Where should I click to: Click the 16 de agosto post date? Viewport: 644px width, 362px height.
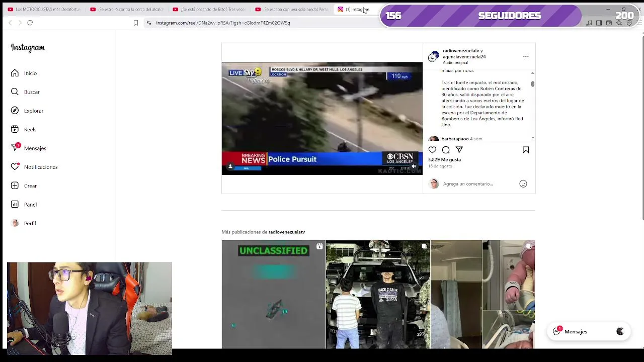(x=440, y=166)
